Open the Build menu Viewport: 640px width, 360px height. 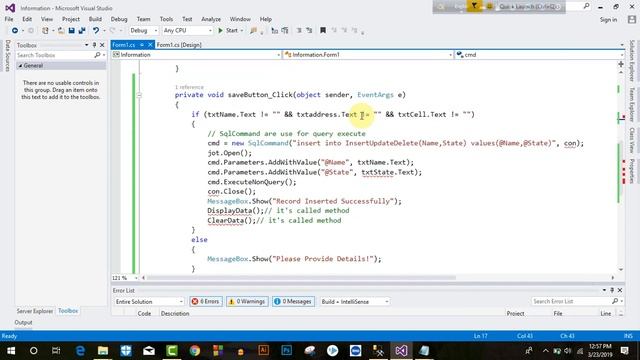(x=95, y=19)
